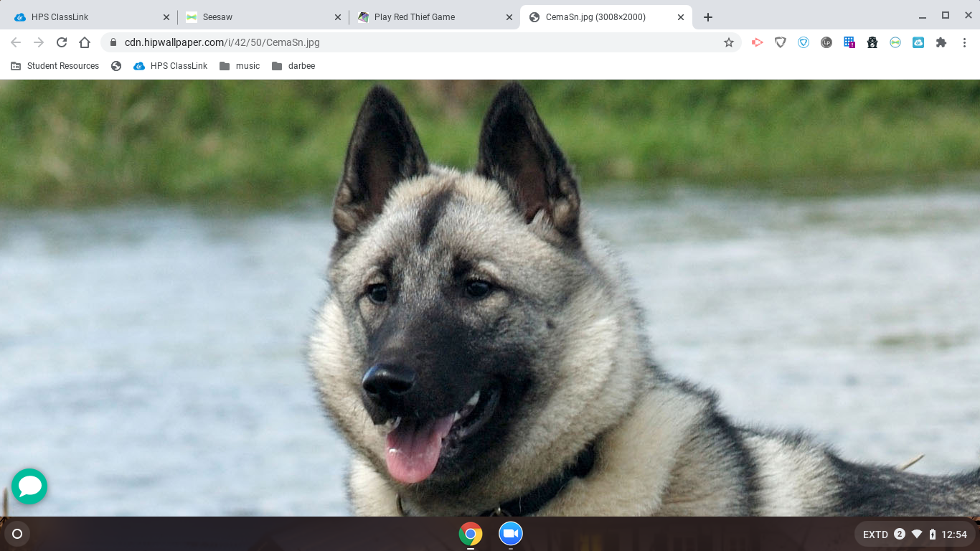This screenshot has width=980, height=551.
Task: Switch to the Play Red Thief Game tab
Action: [x=435, y=17]
